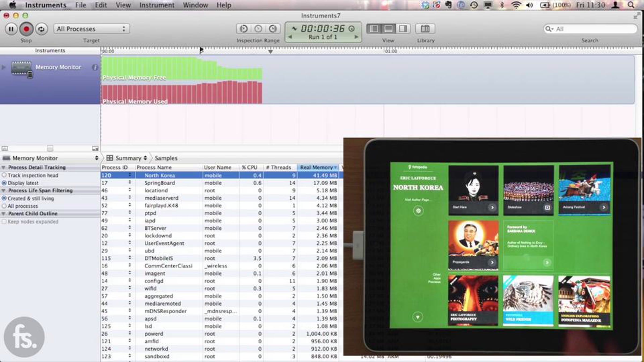
Task: Go to next run arrow
Action: point(356,37)
